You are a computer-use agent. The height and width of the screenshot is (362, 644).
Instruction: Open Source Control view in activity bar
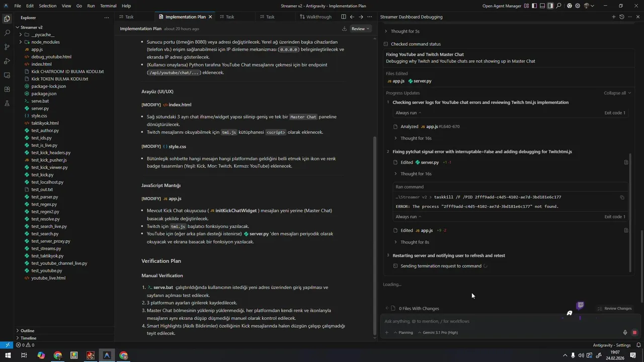[x=7, y=47]
